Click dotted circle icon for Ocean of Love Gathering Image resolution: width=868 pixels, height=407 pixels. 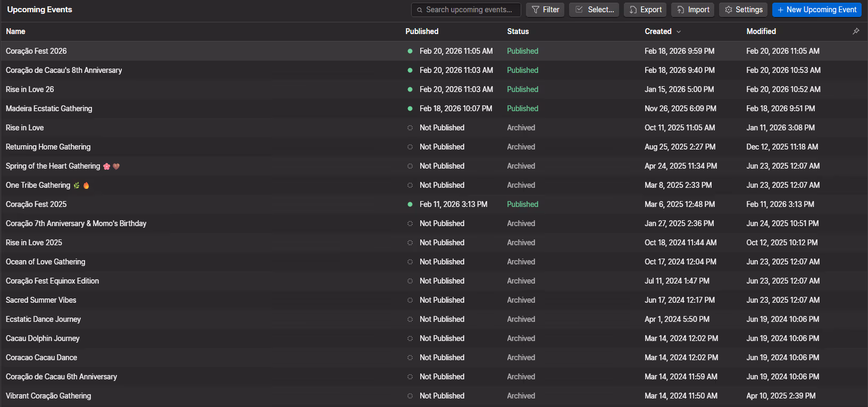coord(410,262)
